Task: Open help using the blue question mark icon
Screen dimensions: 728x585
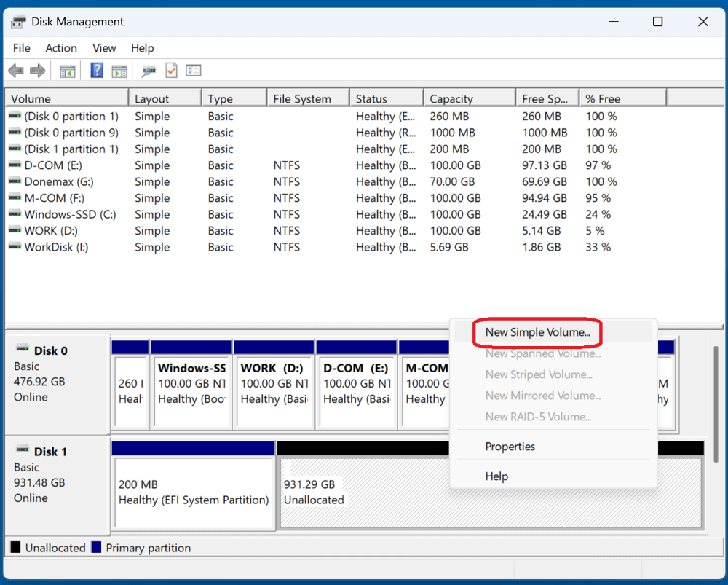Action: (x=97, y=70)
